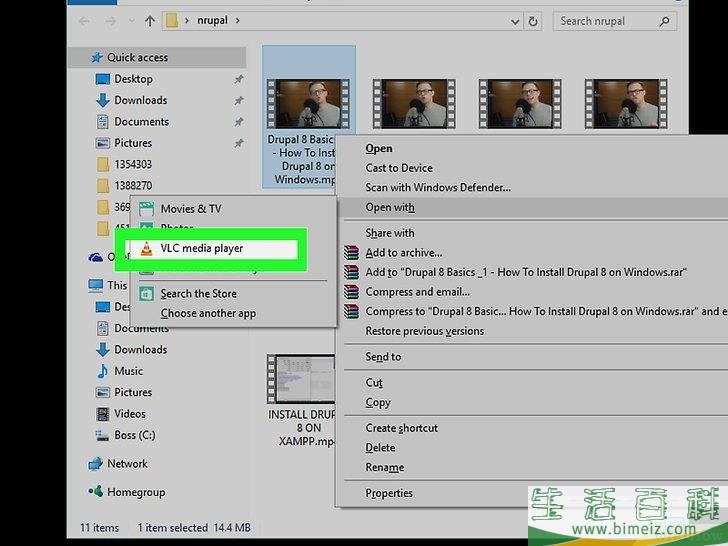Add to Drupal 8 Basics rar archive
Screen dimensions: 728x546
pyautogui.click(x=526, y=273)
